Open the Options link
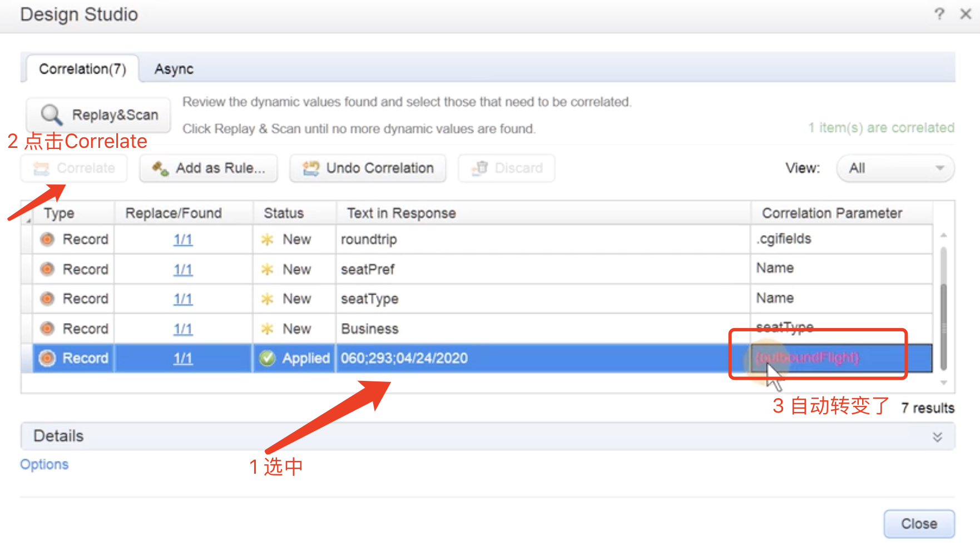 pyautogui.click(x=44, y=464)
